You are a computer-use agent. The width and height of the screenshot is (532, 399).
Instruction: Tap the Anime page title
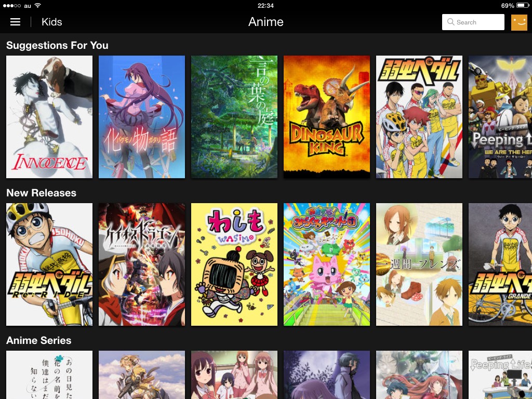point(265,22)
